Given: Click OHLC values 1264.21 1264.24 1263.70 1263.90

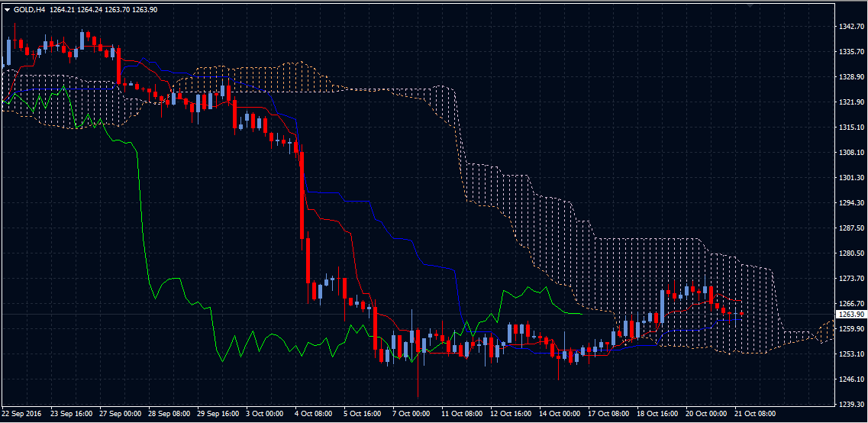Looking at the screenshot, I should 104,9.
